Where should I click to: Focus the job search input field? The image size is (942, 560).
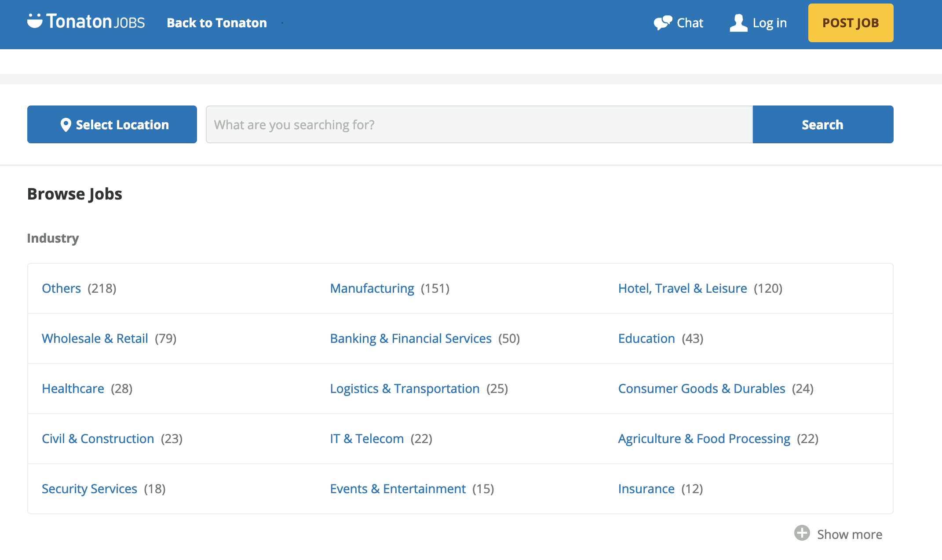[479, 124]
